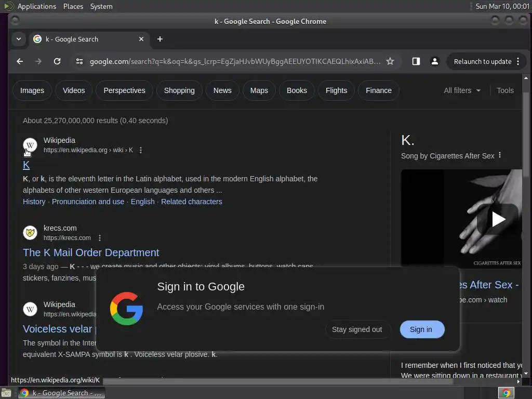This screenshot has height=399, width=532.
Task: Expand the All filters dropdown
Action: pos(462,90)
